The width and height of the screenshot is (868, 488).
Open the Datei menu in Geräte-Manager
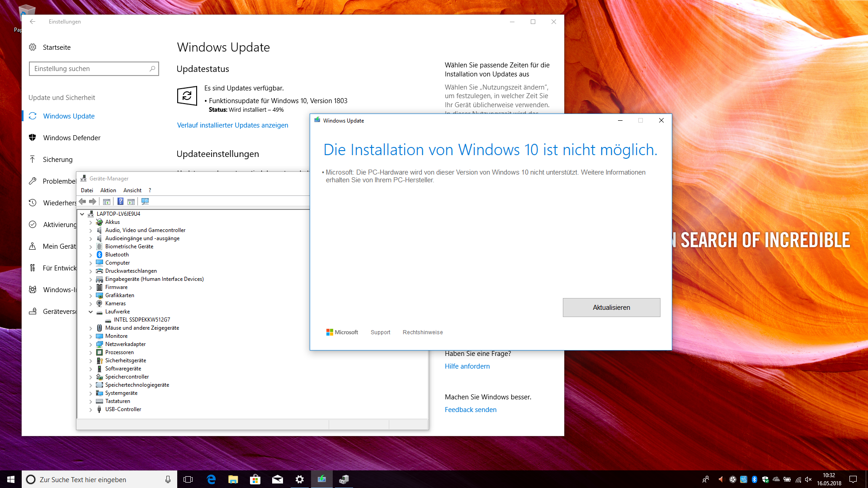pyautogui.click(x=87, y=190)
